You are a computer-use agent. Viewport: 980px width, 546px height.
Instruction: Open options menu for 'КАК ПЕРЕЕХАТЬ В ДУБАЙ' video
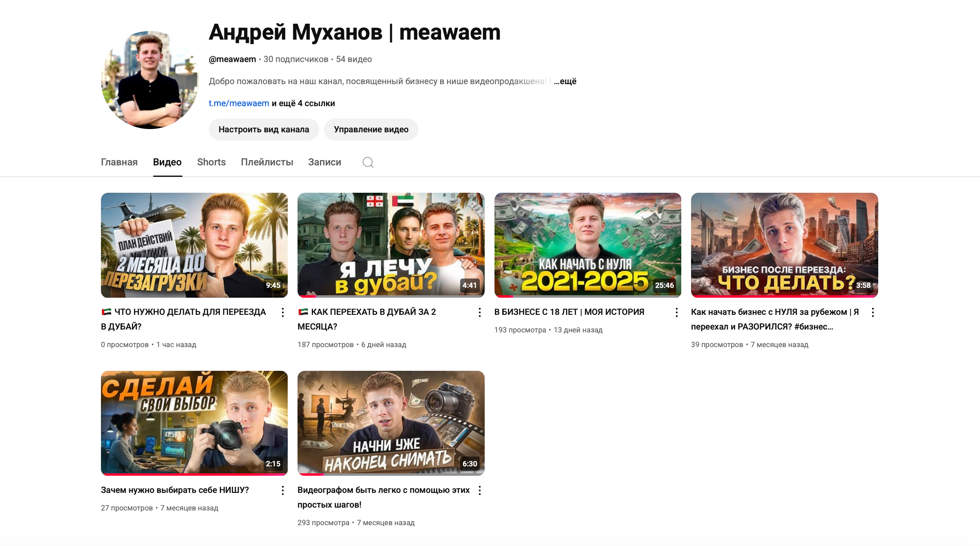[x=479, y=312]
